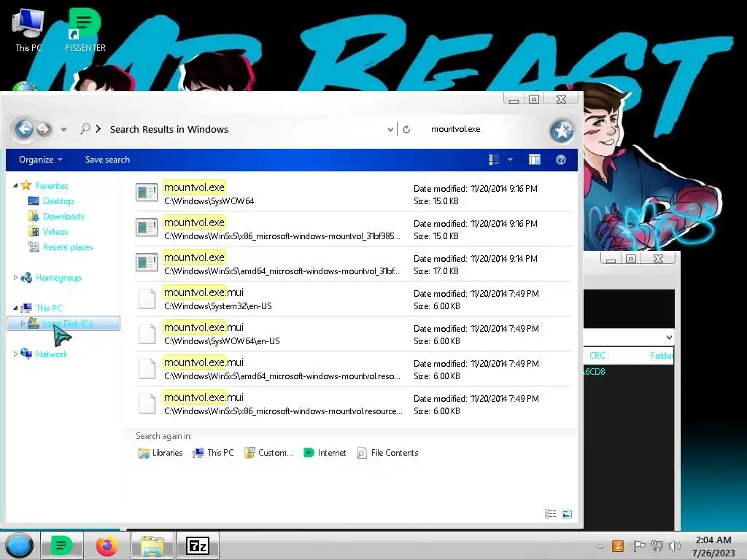Search again in This PC

pyautogui.click(x=213, y=453)
